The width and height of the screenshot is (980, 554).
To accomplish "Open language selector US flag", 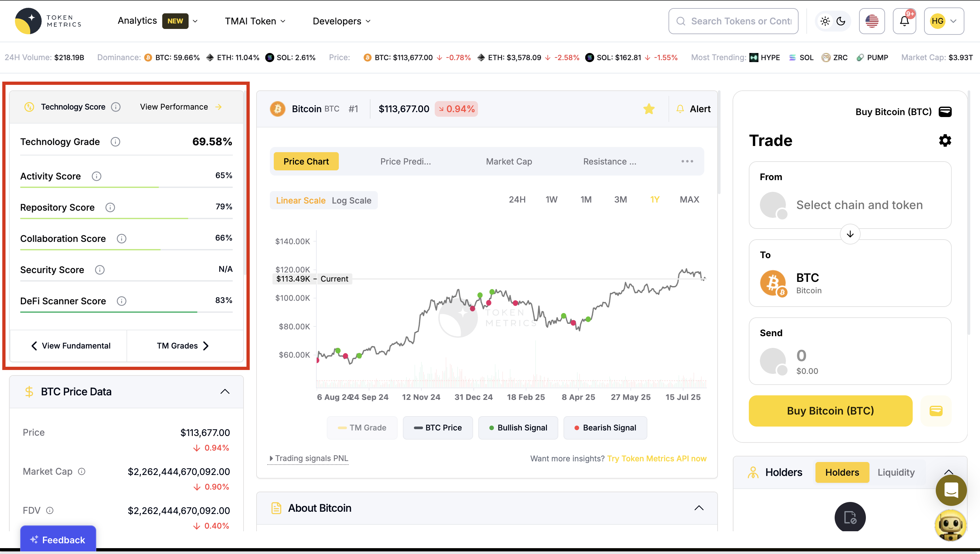I will click(872, 21).
